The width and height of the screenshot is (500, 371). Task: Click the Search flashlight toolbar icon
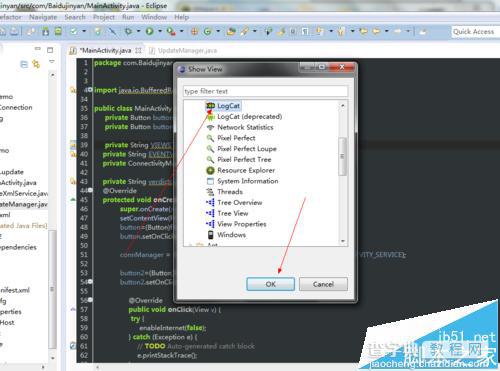coord(245,31)
